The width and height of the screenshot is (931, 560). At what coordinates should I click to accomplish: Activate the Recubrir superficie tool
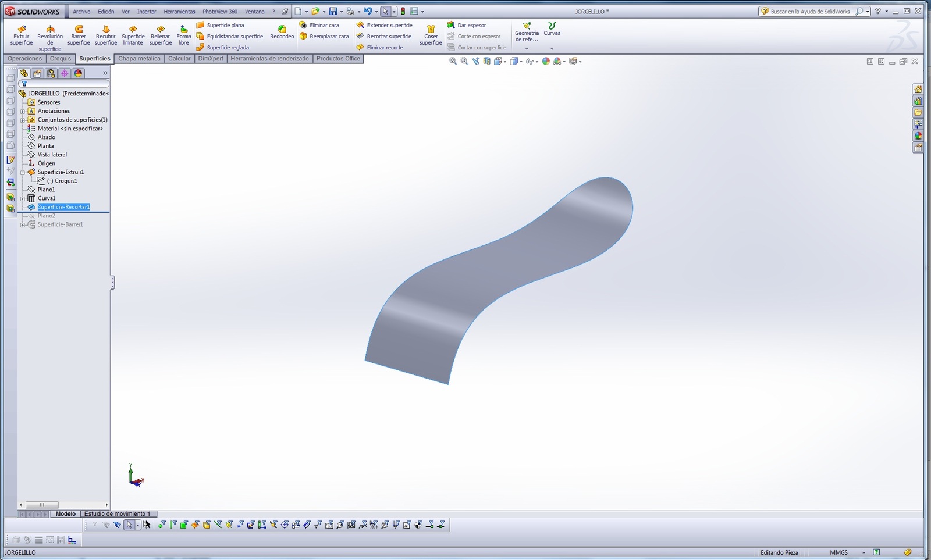106,34
